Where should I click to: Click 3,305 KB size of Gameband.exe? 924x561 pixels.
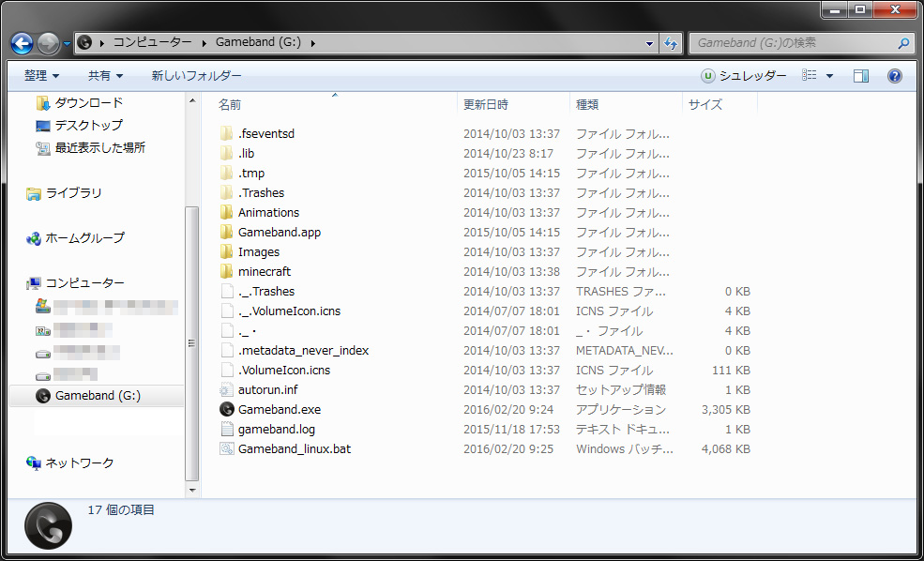(725, 410)
